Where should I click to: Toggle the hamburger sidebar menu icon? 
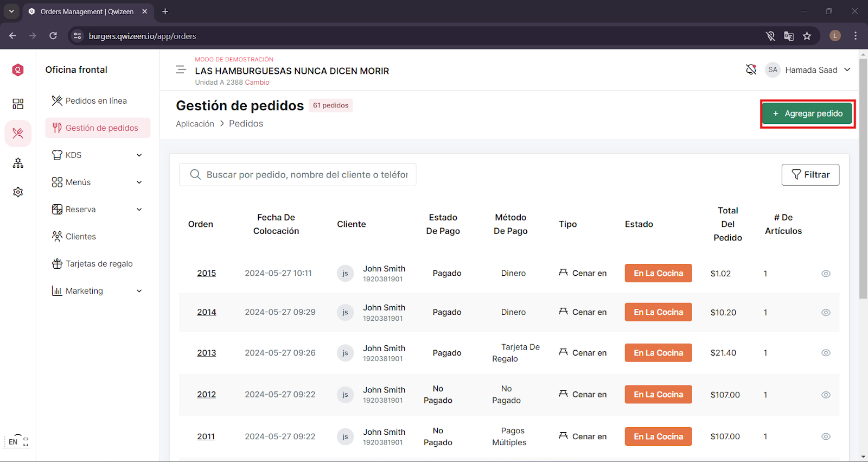point(181,69)
